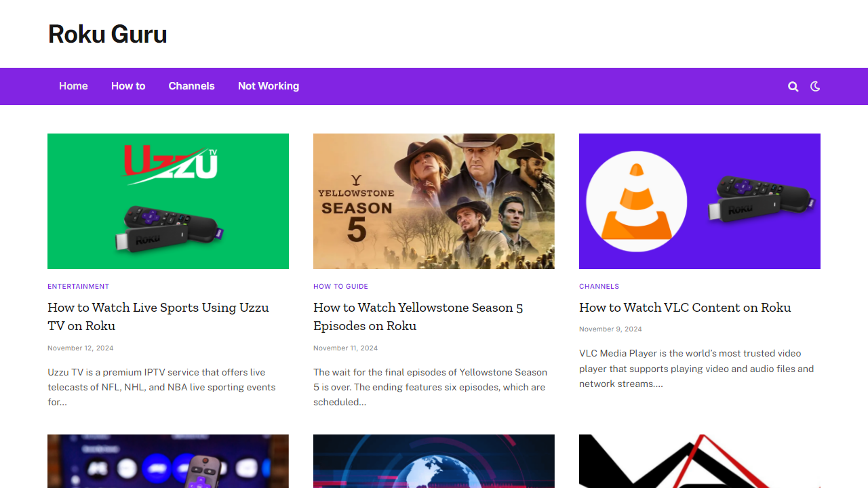Image resolution: width=868 pixels, height=488 pixels.
Task: Open the How to navigation menu
Action: [x=127, y=86]
